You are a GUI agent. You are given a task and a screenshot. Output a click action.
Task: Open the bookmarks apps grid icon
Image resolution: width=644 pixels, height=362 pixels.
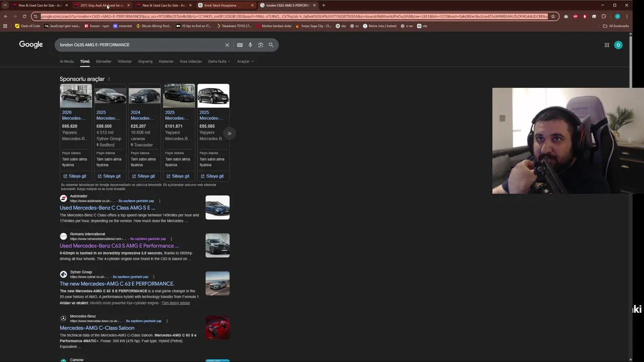pyautogui.click(x=5, y=26)
